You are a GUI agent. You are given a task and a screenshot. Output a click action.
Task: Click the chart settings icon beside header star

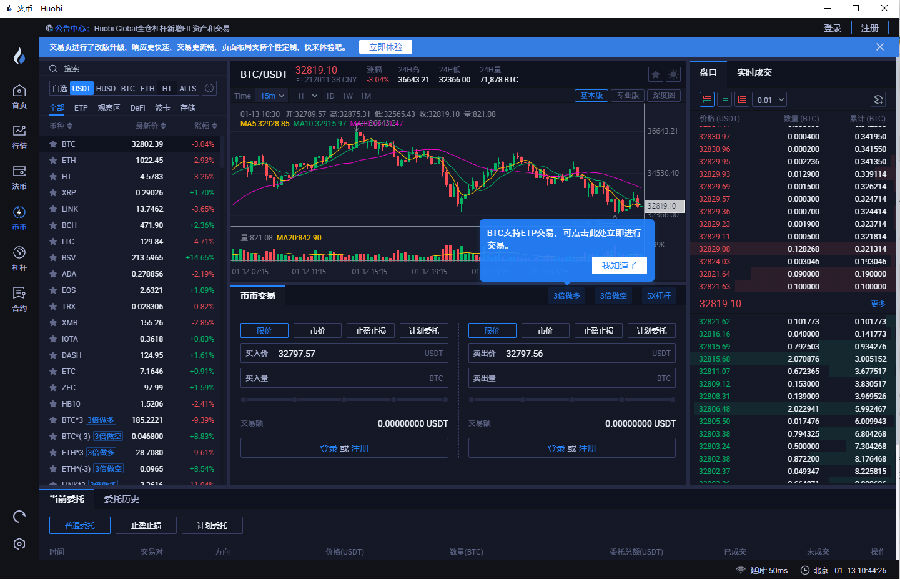tap(673, 75)
